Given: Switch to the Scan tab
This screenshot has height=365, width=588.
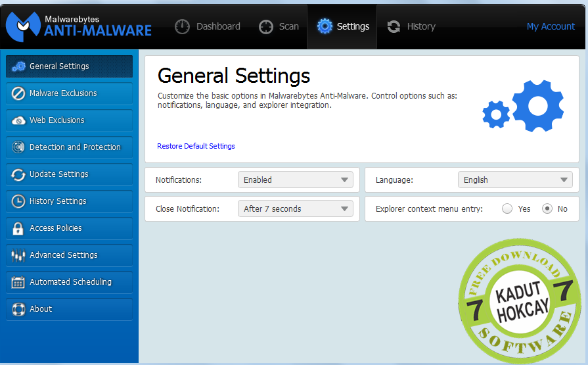Looking at the screenshot, I should (x=279, y=27).
